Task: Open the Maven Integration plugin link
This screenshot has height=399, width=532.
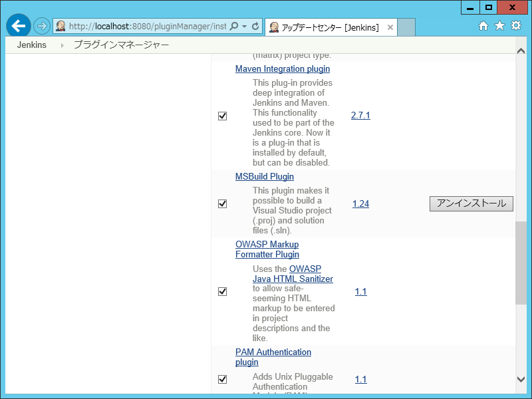Action: [x=283, y=69]
